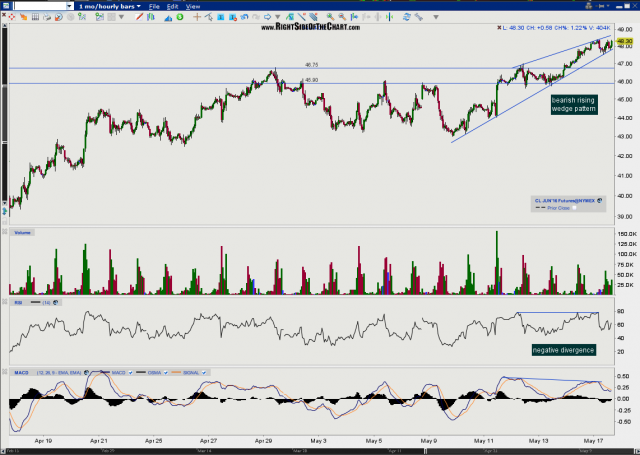640x455 pixels.
Task: Click the printer icon in toolbar
Action: pos(47,17)
